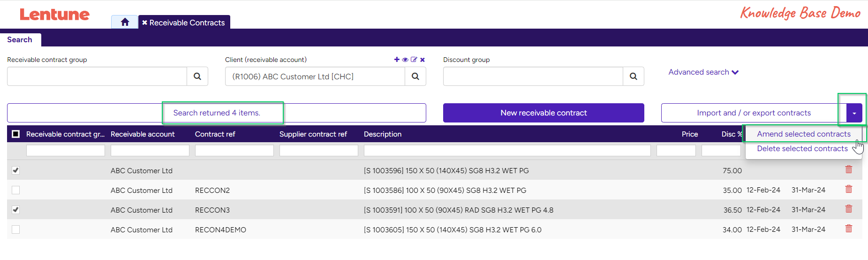Open import/export dropdown caret button

[854, 113]
